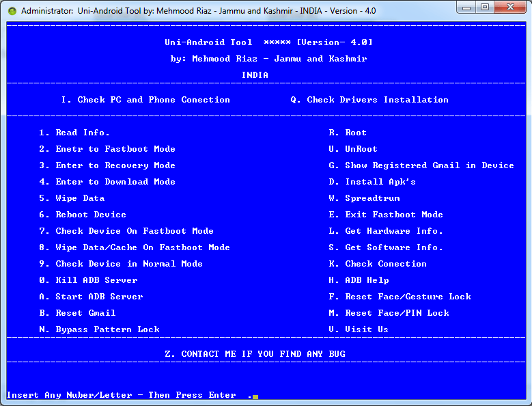Click '6. Reboot Device' entry
The image size is (532, 406).
83,215
